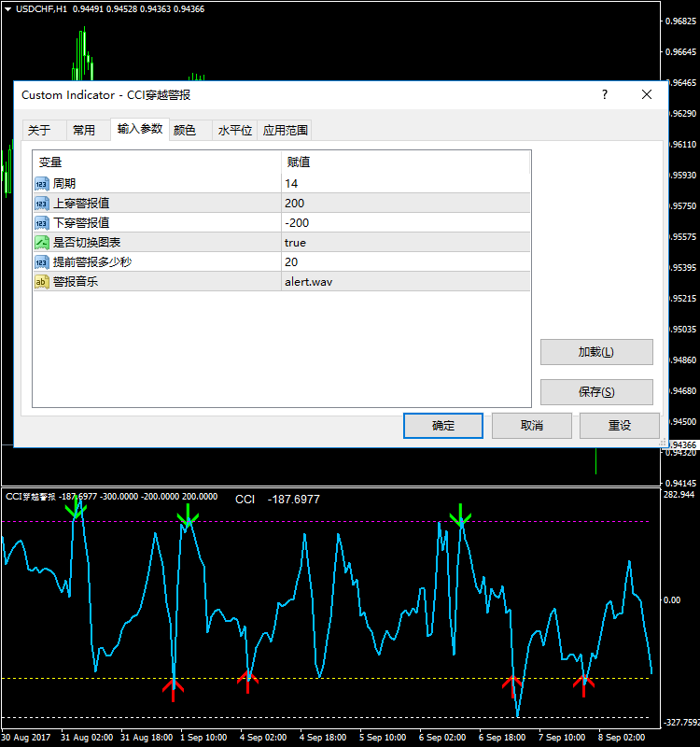Select the 提前警报多少秒 variable label
700x747 pixels.
tap(91, 262)
